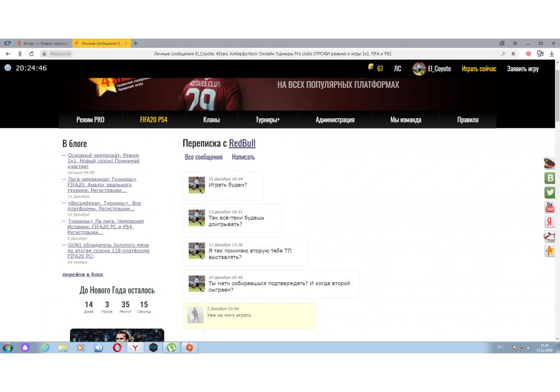Click the gold balance number 67

click(380, 68)
